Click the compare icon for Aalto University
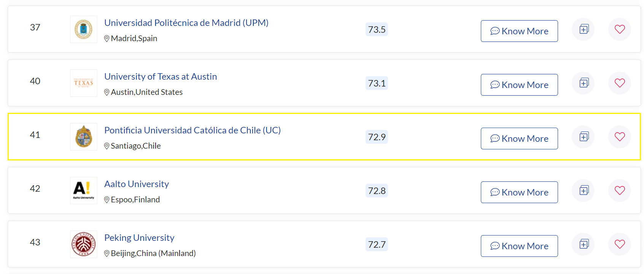 (583, 190)
